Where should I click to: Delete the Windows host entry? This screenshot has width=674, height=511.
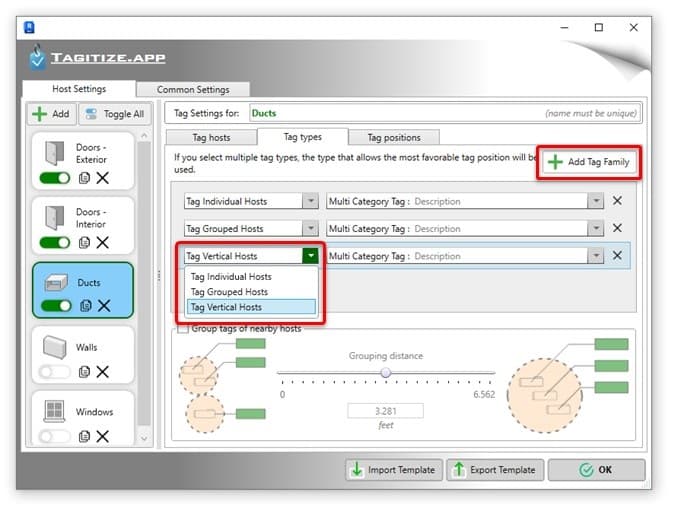[x=103, y=437]
